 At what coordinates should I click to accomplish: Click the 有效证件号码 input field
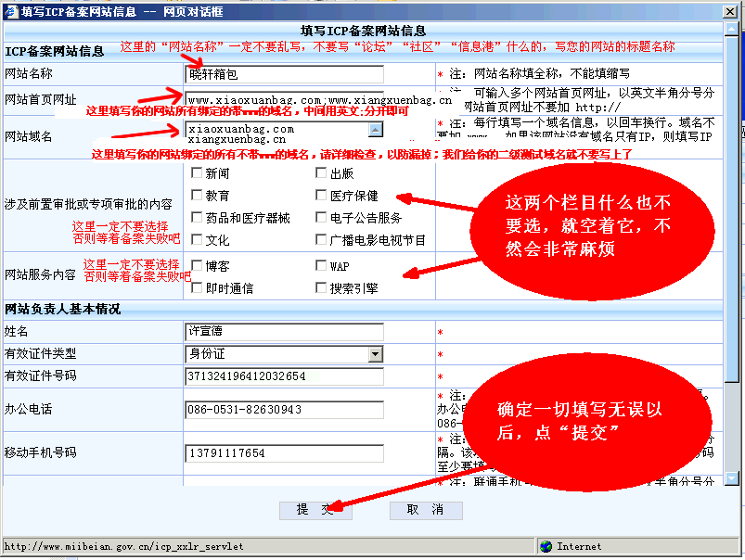tap(284, 376)
